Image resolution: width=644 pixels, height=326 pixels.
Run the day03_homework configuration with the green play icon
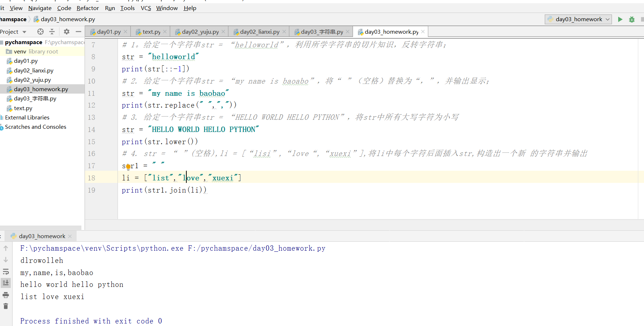tap(620, 19)
